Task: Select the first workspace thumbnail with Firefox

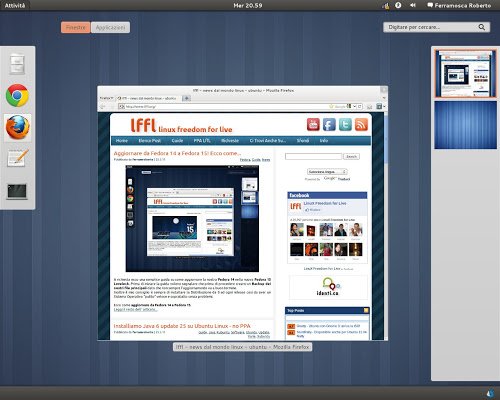Action: [x=465, y=73]
